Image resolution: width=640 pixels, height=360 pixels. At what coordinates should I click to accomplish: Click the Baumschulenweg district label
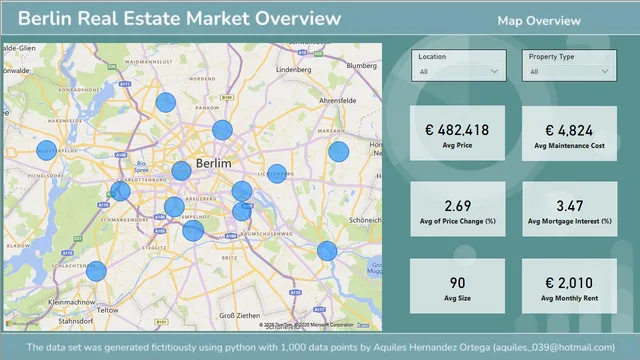tap(267, 234)
